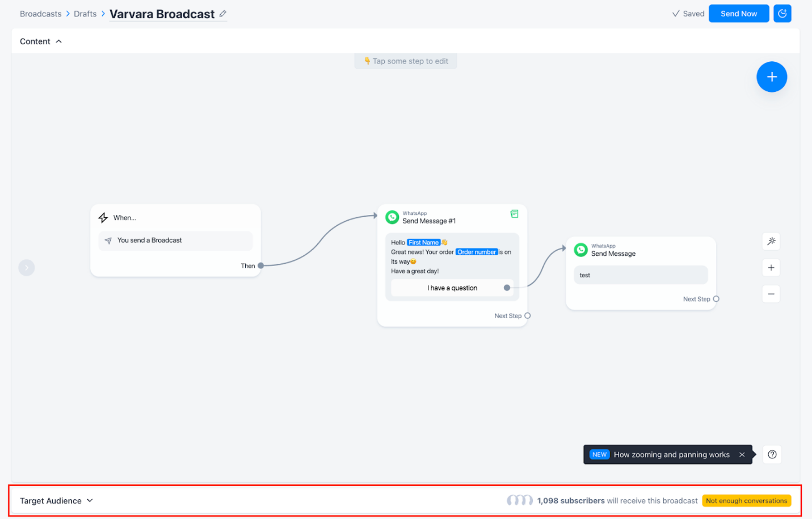The height and width of the screenshot is (519, 812).
Task: Click the pencil icon to rename broadcast
Action: (x=223, y=14)
